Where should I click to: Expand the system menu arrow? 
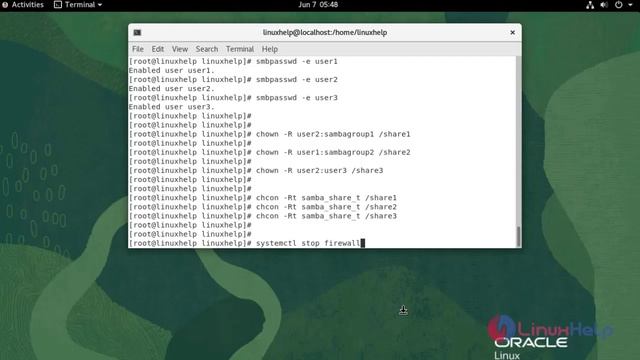631,5
